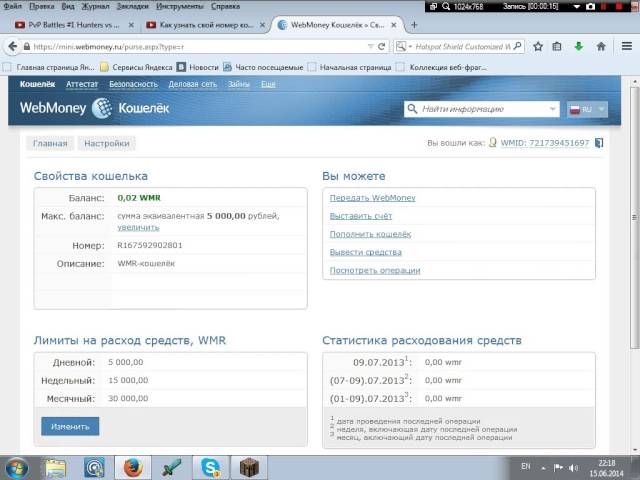Open the bookmarks list icon
The image size is (640, 480).
coord(557,47)
